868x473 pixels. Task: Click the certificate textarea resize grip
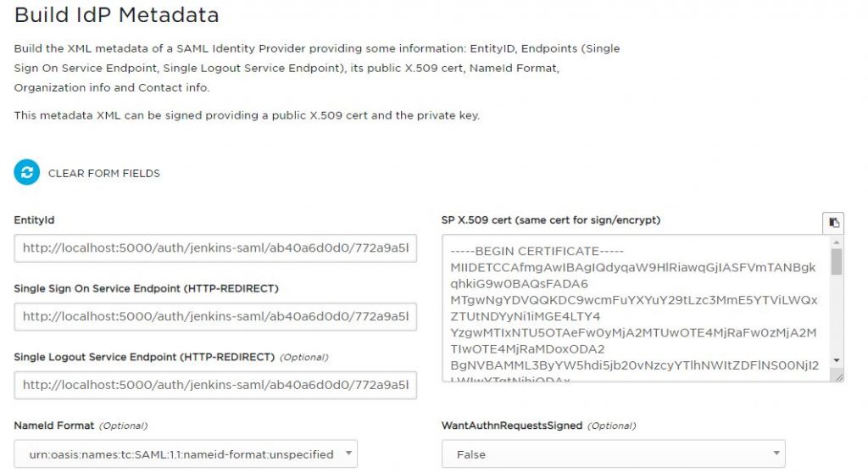tap(838, 376)
